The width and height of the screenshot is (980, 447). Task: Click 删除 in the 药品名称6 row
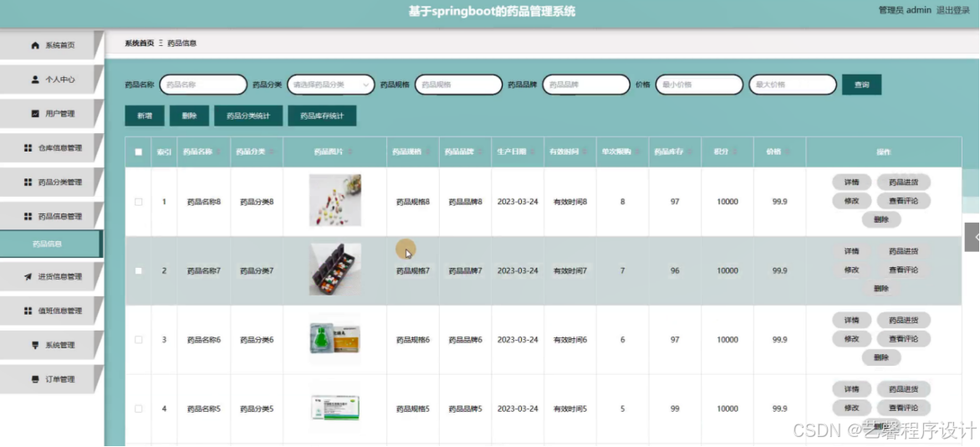(x=881, y=357)
